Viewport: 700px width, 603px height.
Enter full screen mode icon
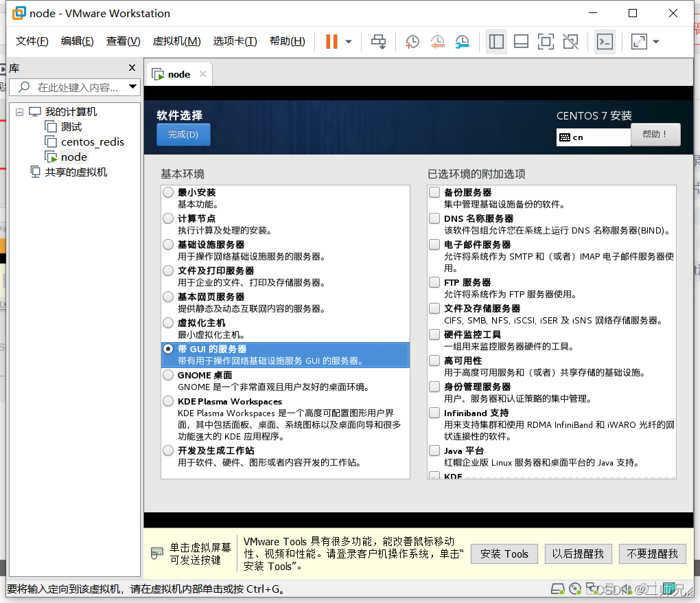click(x=546, y=41)
